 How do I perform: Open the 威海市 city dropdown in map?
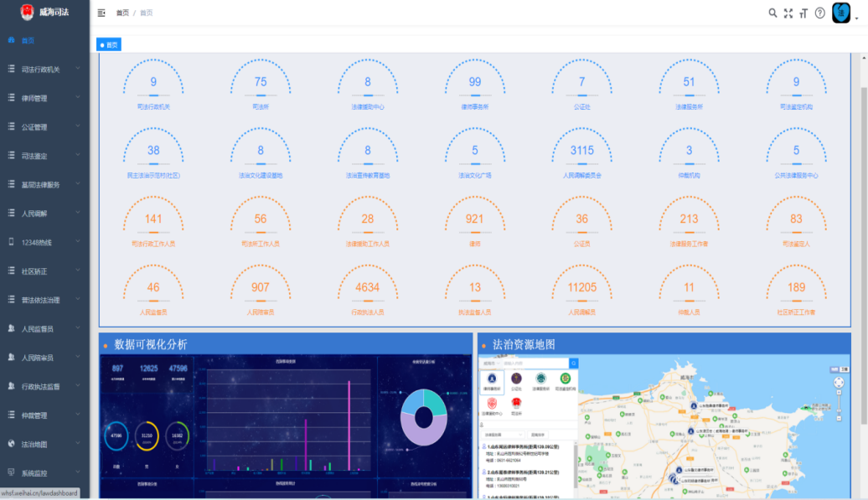coord(490,363)
